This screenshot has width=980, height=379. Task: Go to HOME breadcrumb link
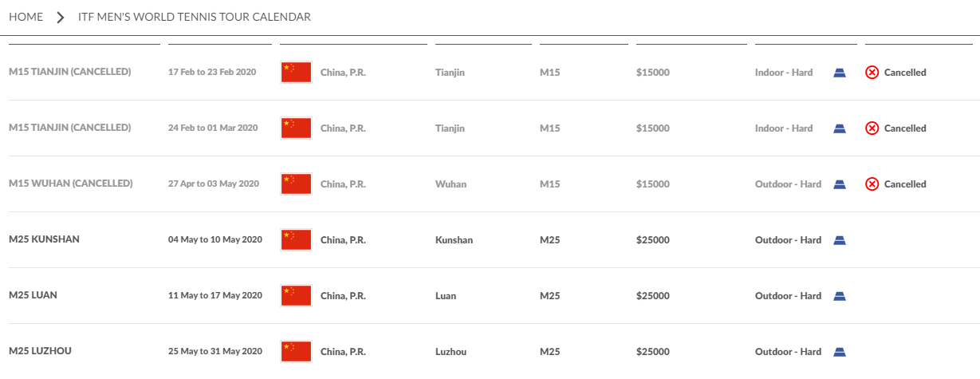pyautogui.click(x=26, y=17)
